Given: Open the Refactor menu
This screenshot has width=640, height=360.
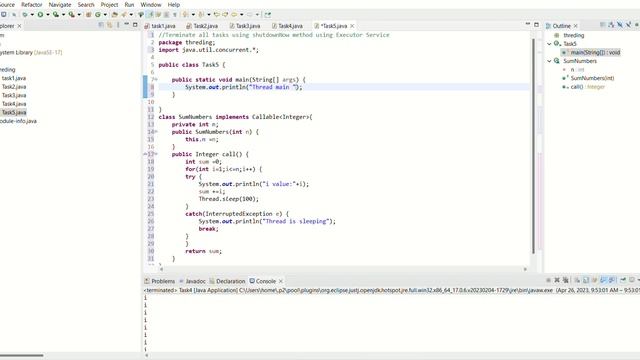Looking at the screenshot, I should (x=31, y=4).
